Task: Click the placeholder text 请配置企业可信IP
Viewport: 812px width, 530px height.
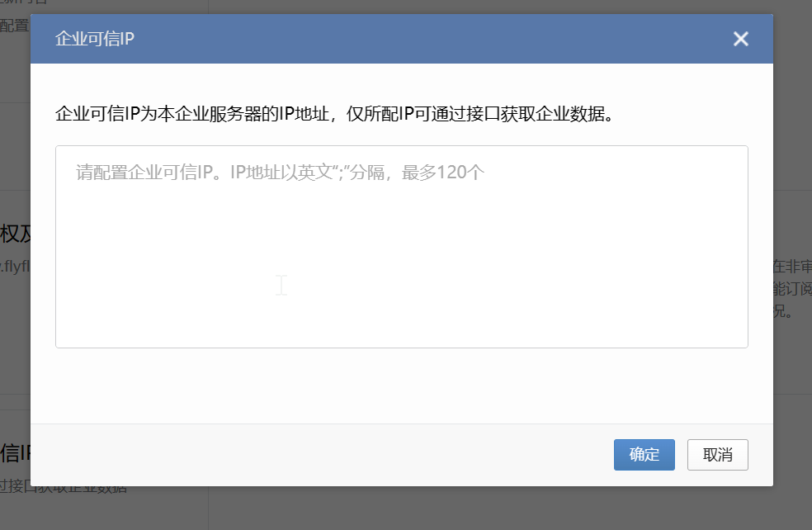Action: pos(145,173)
